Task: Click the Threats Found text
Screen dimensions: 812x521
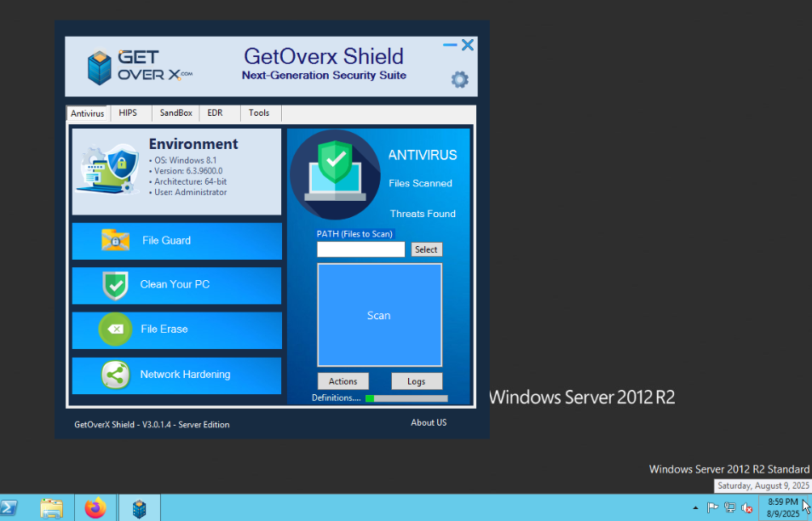Action: [423, 214]
